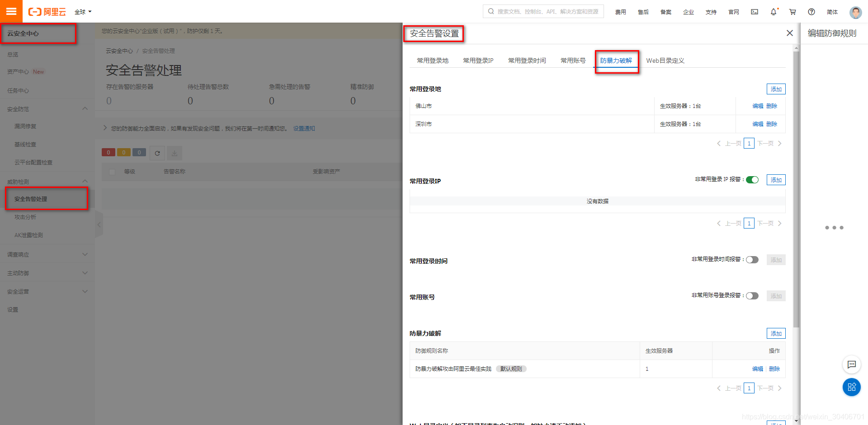Open the Cloud Shell terminal icon
This screenshot has height=425, width=868.
click(755, 12)
